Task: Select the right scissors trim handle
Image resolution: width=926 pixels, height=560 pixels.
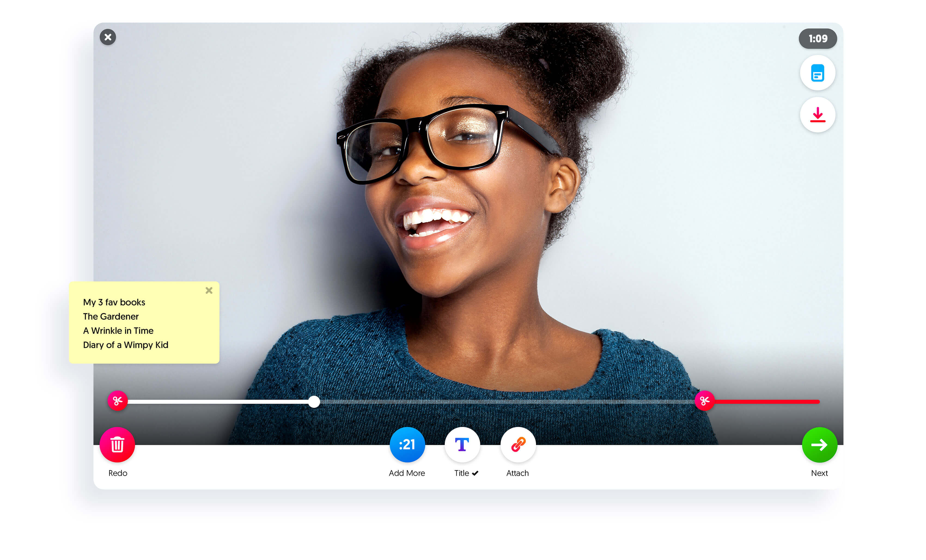Action: point(704,401)
